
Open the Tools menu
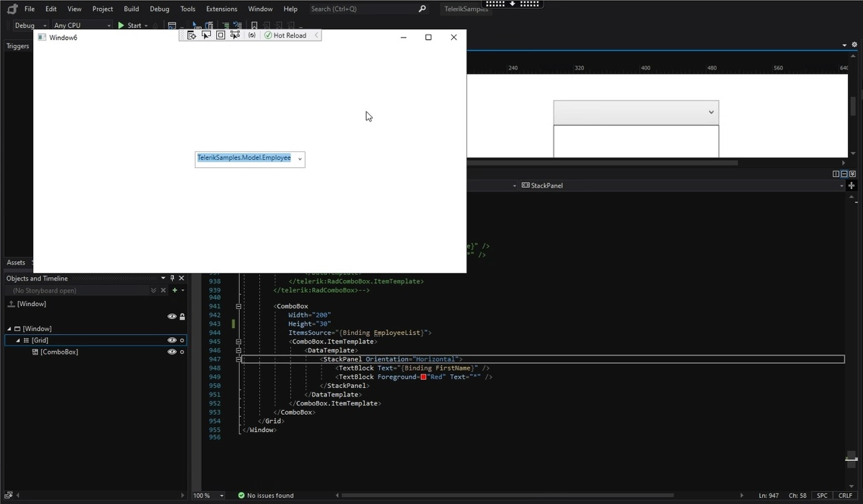point(188,9)
